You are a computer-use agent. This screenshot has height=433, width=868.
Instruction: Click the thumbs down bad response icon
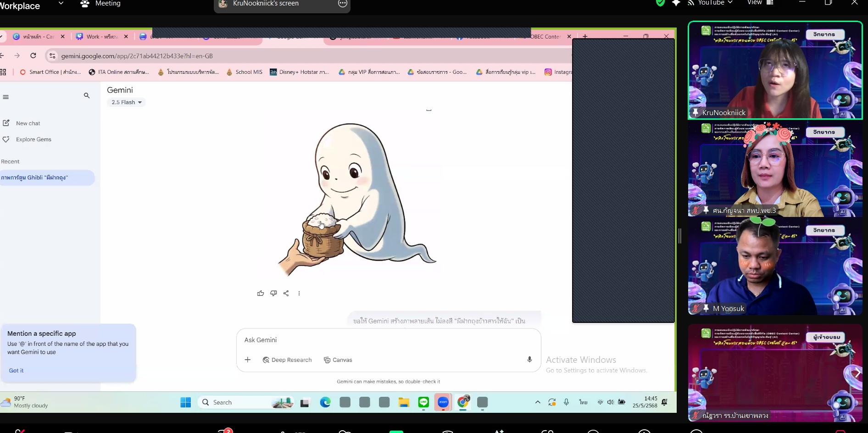click(273, 293)
